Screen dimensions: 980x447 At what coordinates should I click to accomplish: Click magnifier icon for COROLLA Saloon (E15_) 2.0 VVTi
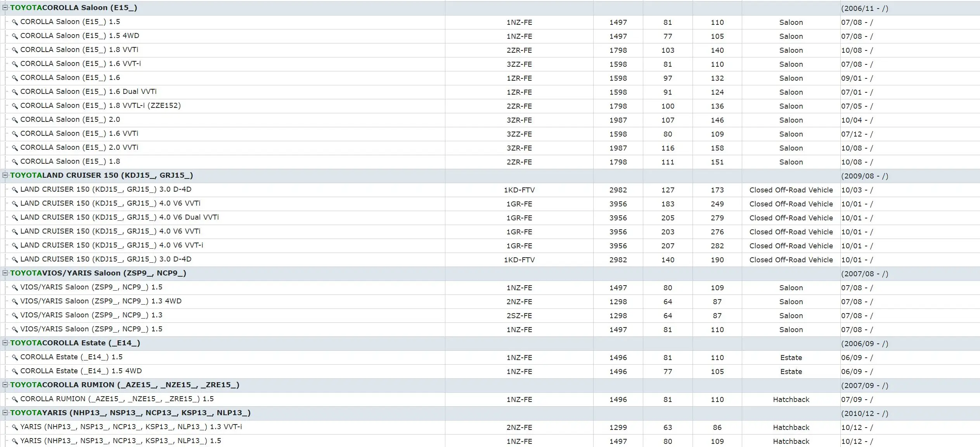click(15, 148)
